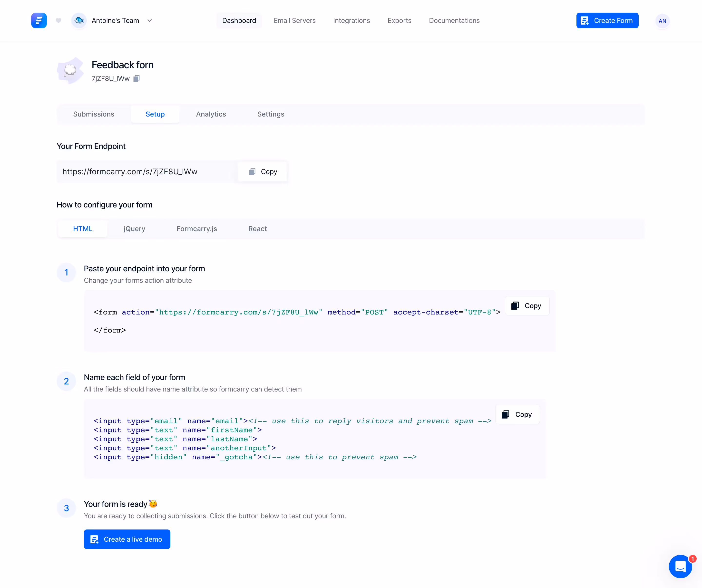Open the Analytics tab
Viewport: 702px width, 588px height.
(x=211, y=114)
